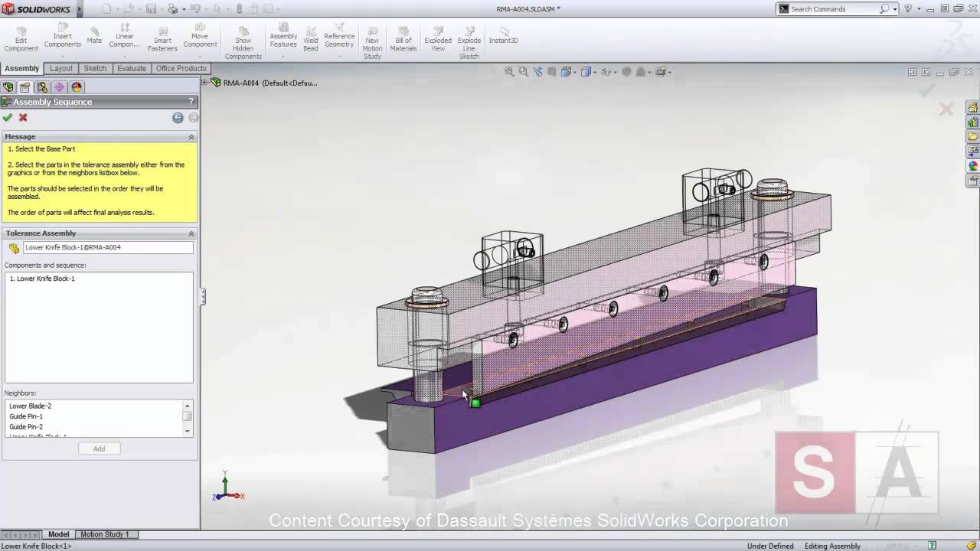The height and width of the screenshot is (551, 980).
Task: Click the Previous View icon
Action: pyautogui.click(x=537, y=72)
